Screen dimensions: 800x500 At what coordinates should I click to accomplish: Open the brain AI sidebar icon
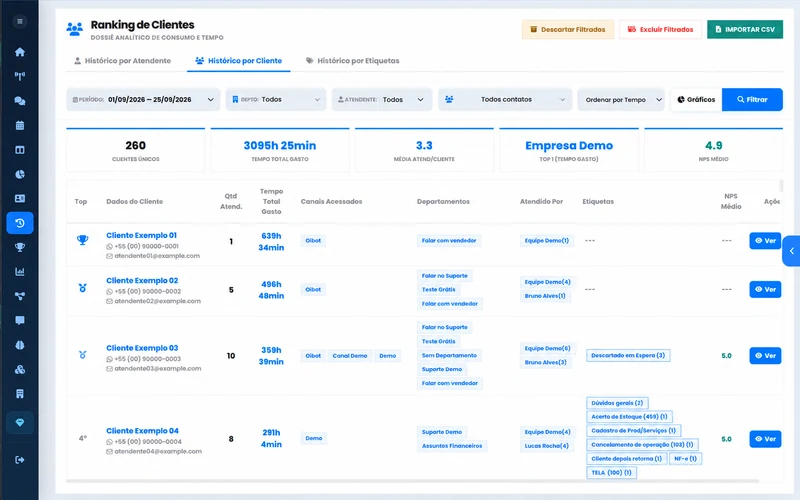(20, 345)
